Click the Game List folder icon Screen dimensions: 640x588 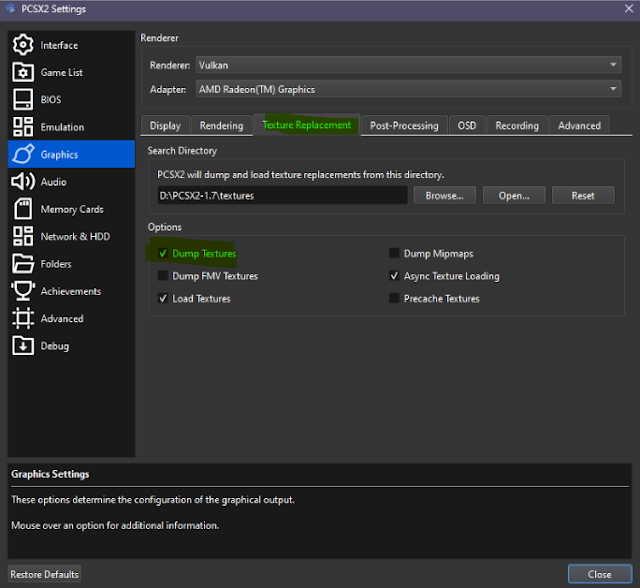coord(23,72)
